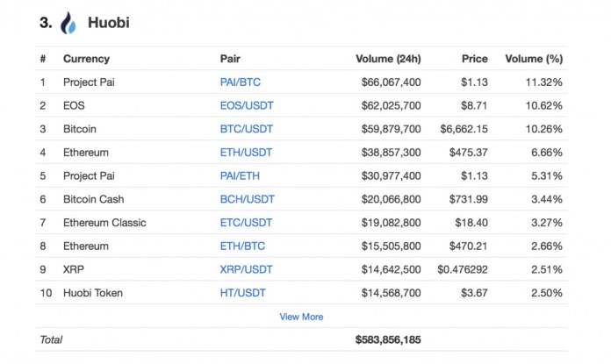Open the PAI/BTC pair link

[x=240, y=82]
